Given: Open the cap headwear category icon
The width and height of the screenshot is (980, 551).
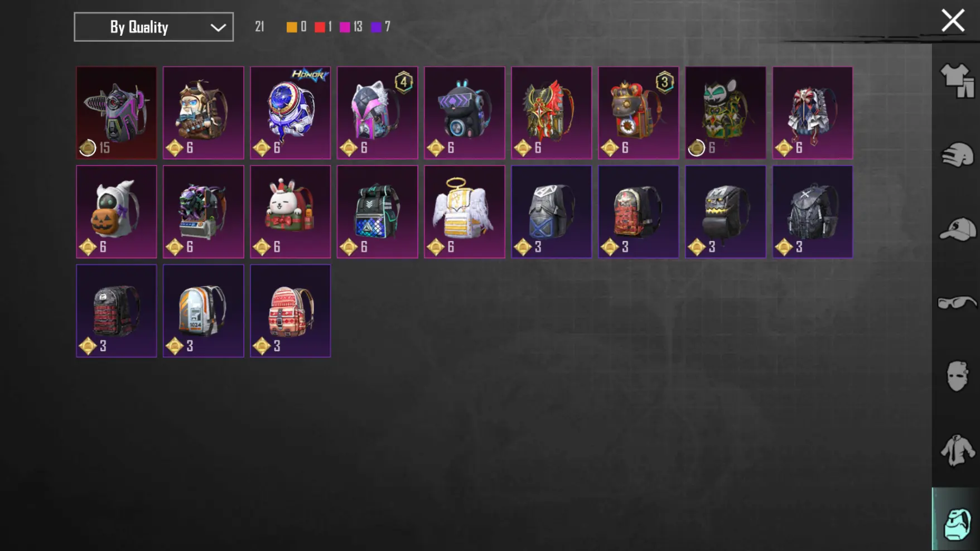Looking at the screenshot, I should (x=957, y=229).
